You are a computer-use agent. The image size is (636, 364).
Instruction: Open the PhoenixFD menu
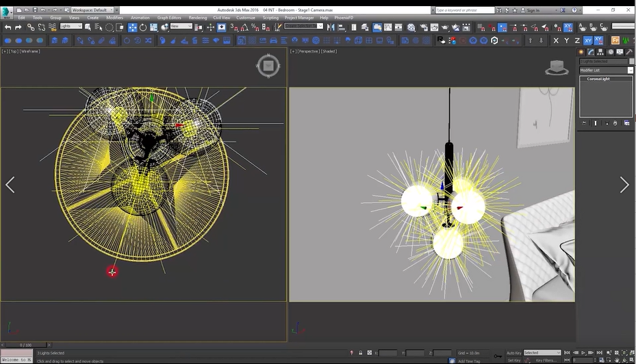pos(344,18)
